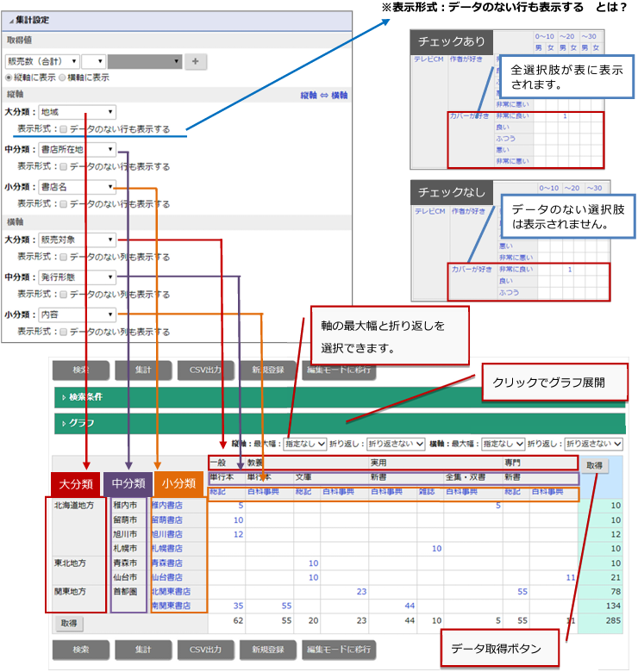Screen dimensions: 638x672
Task: Click the top 新規登録 button
Action: 268,370
